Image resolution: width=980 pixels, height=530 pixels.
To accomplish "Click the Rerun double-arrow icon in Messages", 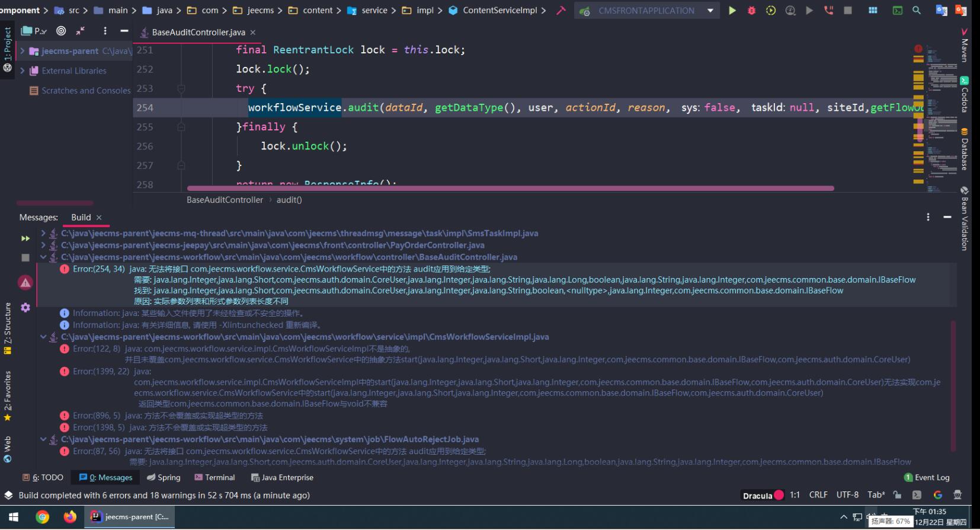I will [25, 238].
